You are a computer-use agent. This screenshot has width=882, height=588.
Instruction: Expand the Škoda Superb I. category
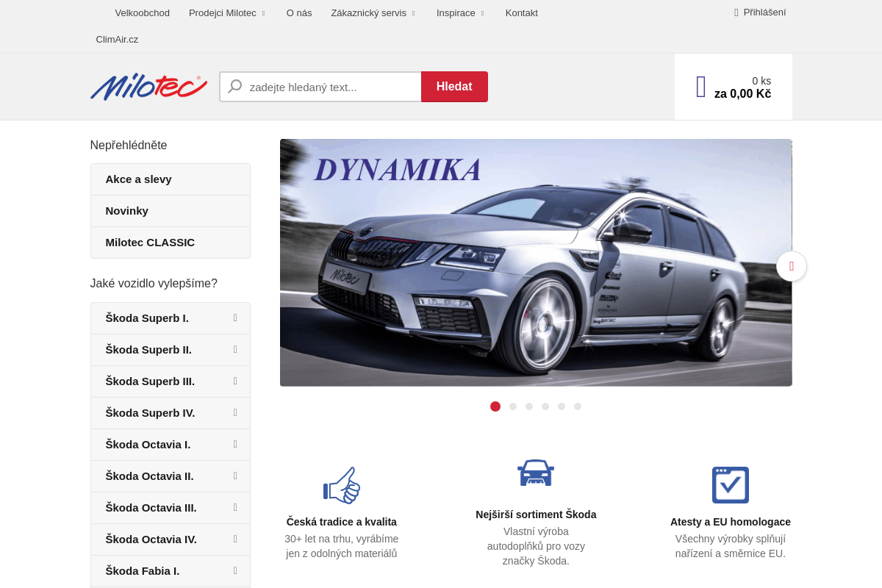pos(234,318)
